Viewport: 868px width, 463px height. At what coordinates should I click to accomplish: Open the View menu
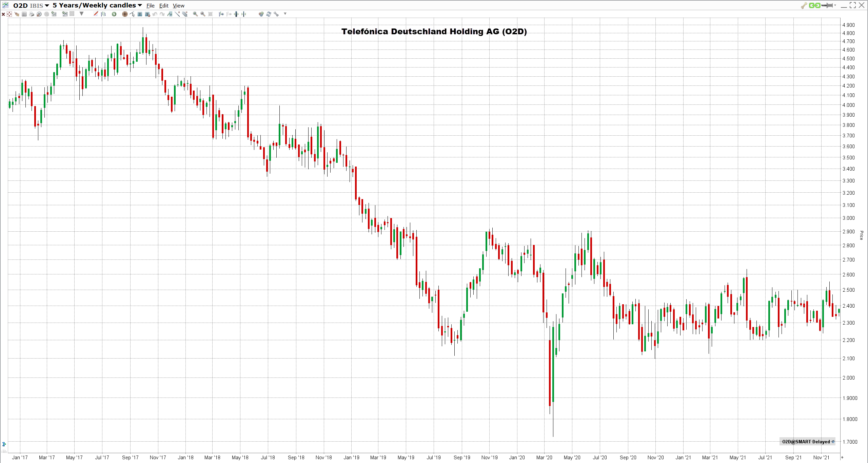point(179,6)
